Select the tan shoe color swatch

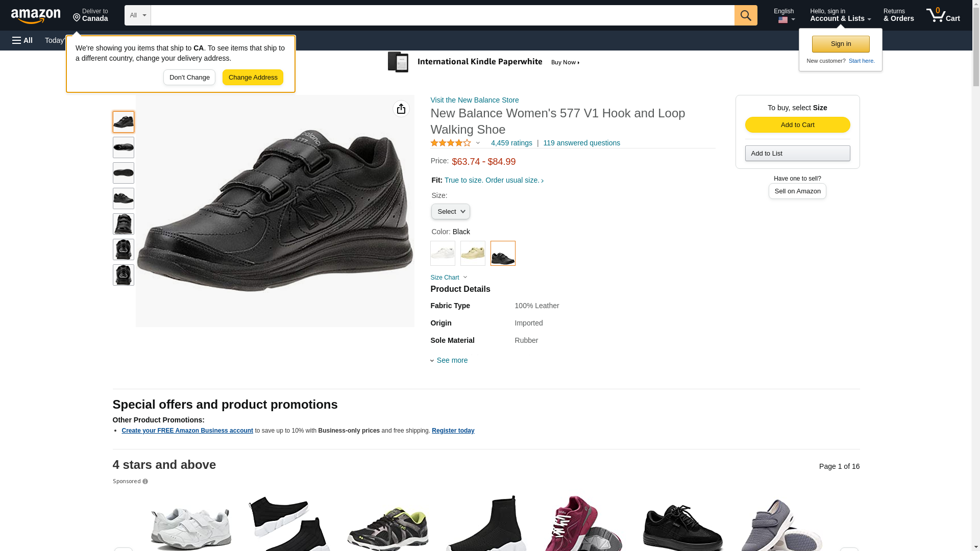[473, 253]
